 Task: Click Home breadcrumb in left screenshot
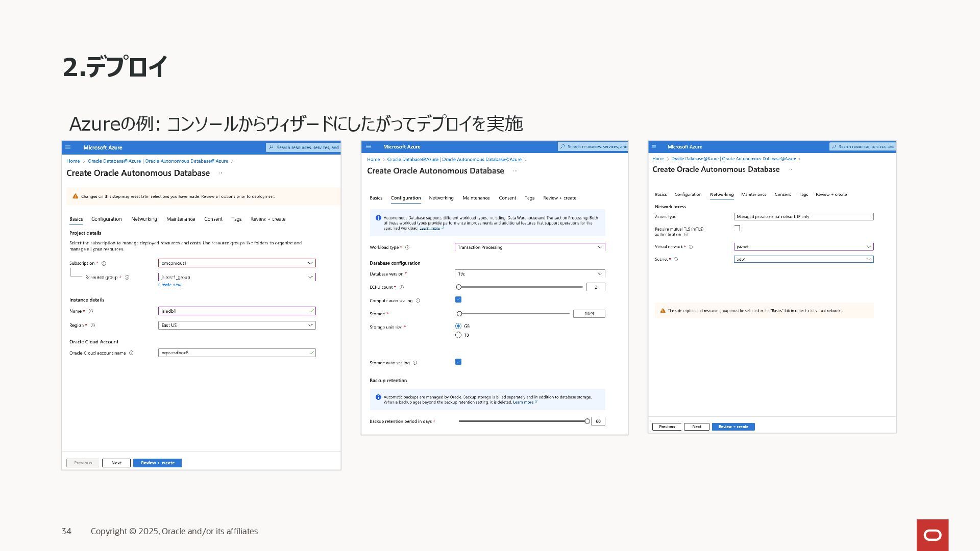[73, 161]
